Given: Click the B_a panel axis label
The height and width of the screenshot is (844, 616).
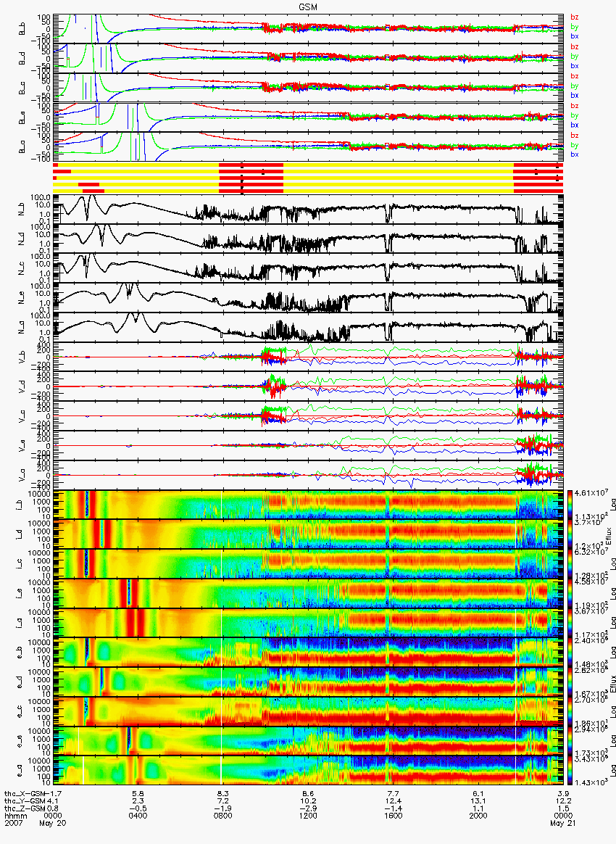Looking at the screenshot, I should (x=22, y=147).
